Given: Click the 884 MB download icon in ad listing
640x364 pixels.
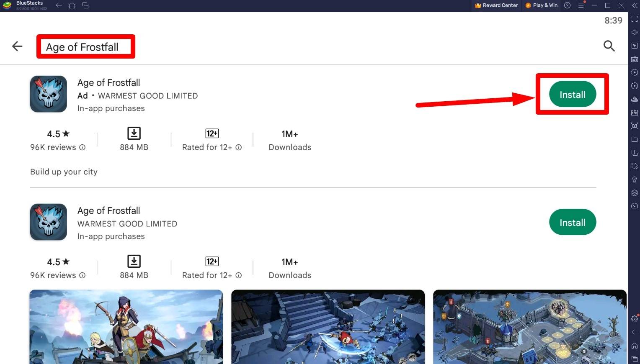Looking at the screenshot, I should 134,133.
